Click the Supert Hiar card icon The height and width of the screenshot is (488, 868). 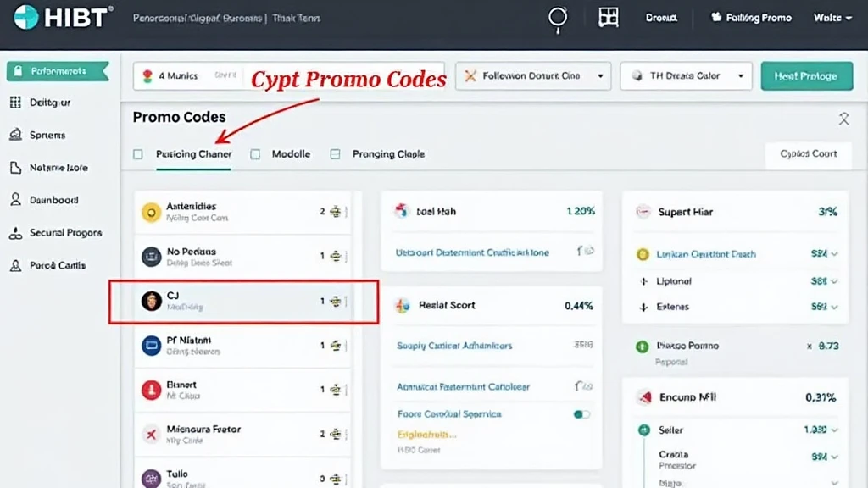point(643,212)
